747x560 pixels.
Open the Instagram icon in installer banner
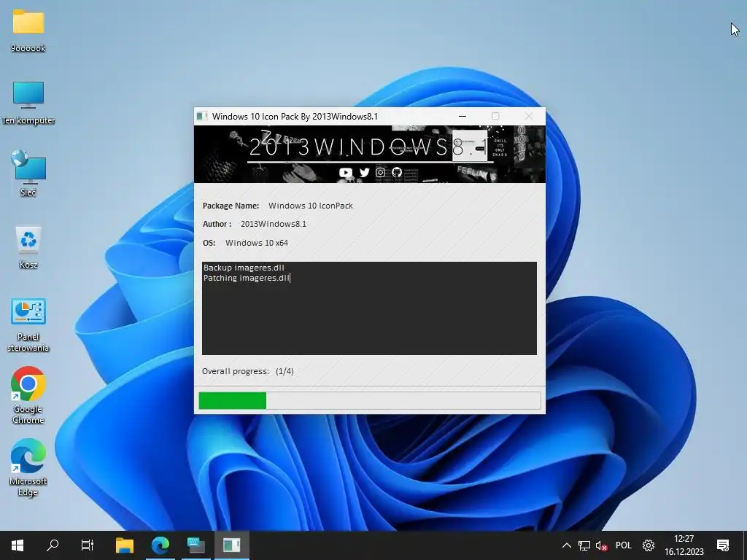(x=380, y=172)
